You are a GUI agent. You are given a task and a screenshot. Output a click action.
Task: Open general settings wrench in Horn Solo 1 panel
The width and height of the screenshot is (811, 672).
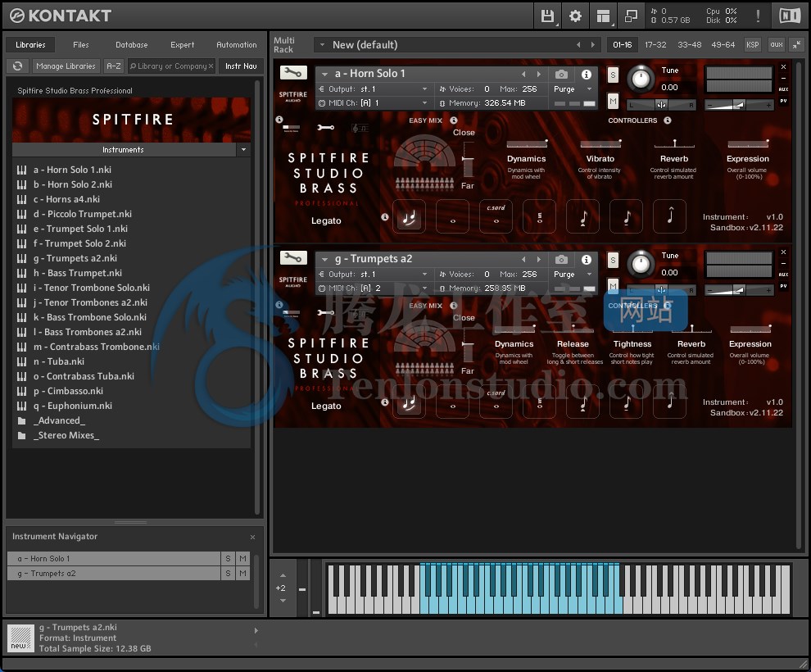click(x=325, y=127)
